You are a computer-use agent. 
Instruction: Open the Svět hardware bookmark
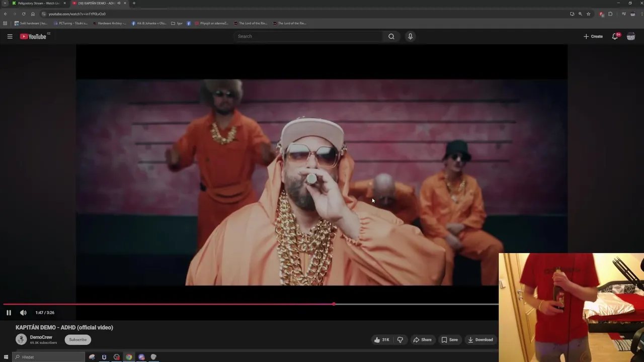pos(31,23)
